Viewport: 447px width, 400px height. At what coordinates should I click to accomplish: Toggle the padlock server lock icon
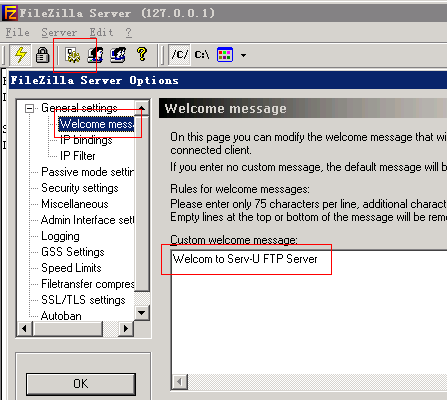[43, 55]
